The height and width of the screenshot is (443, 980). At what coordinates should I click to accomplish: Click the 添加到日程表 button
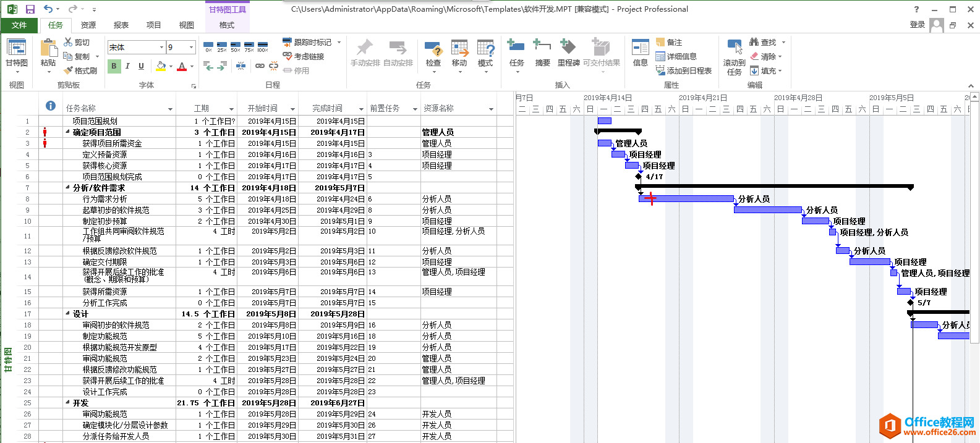tap(683, 70)
